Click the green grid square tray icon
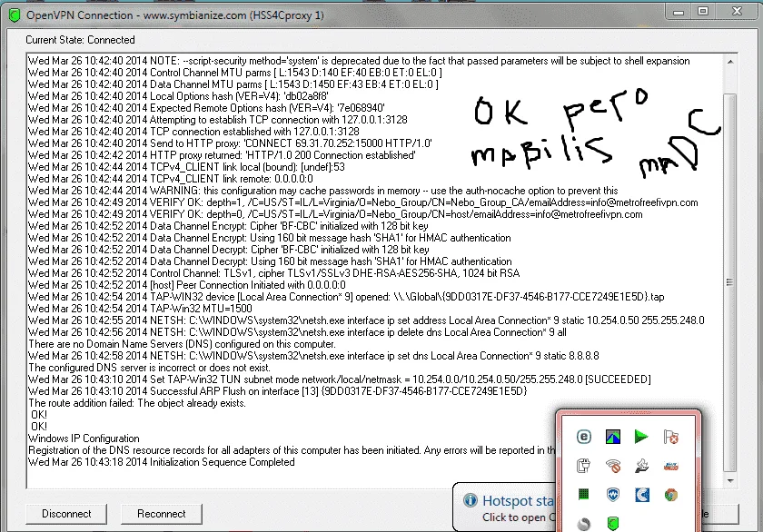 [584, 495]
